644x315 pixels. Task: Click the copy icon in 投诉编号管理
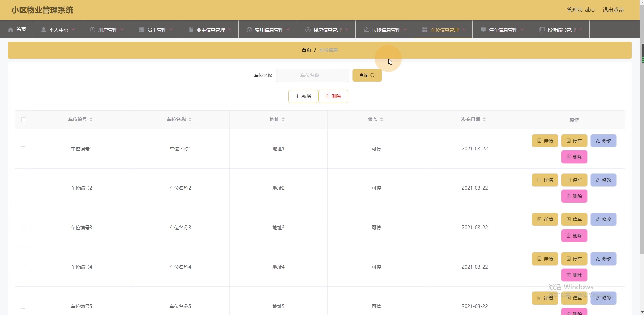point(542,30)
